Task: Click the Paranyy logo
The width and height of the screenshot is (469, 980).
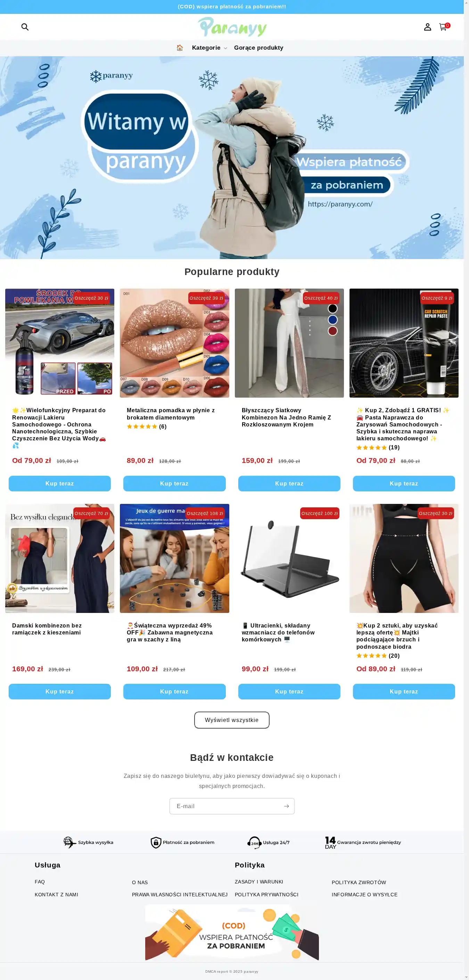Action: (232, 27)
